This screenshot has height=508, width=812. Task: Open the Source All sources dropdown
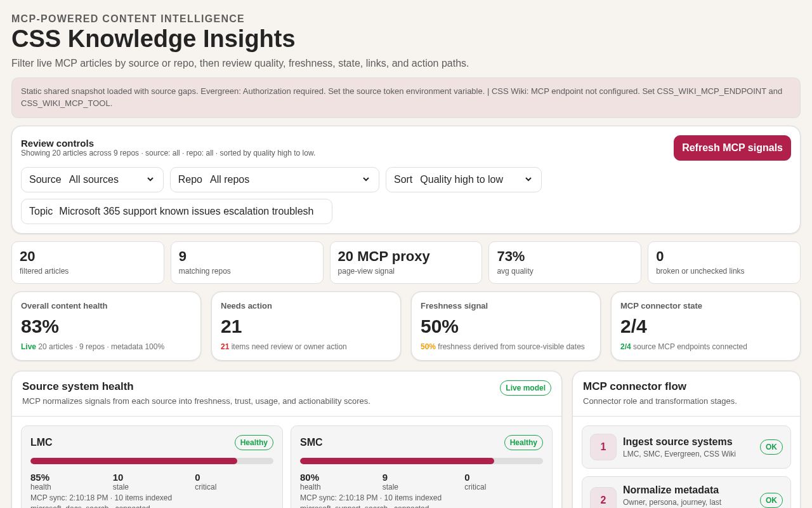pos(92,180)
